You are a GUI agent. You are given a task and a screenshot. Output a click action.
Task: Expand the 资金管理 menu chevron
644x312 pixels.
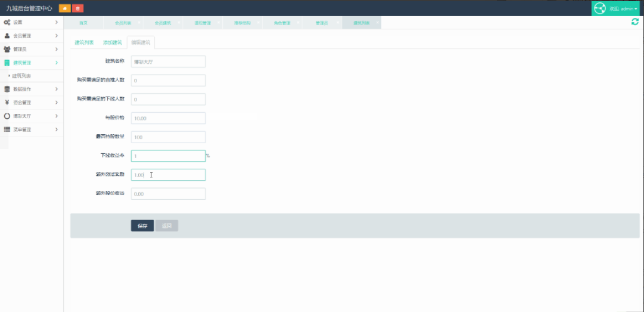57,103
